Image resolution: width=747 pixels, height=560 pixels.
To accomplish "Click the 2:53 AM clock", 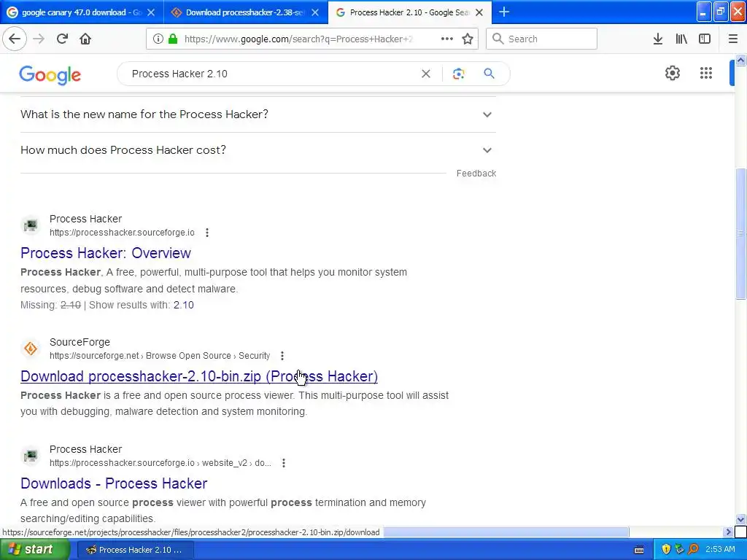I will tap(720, 550).
